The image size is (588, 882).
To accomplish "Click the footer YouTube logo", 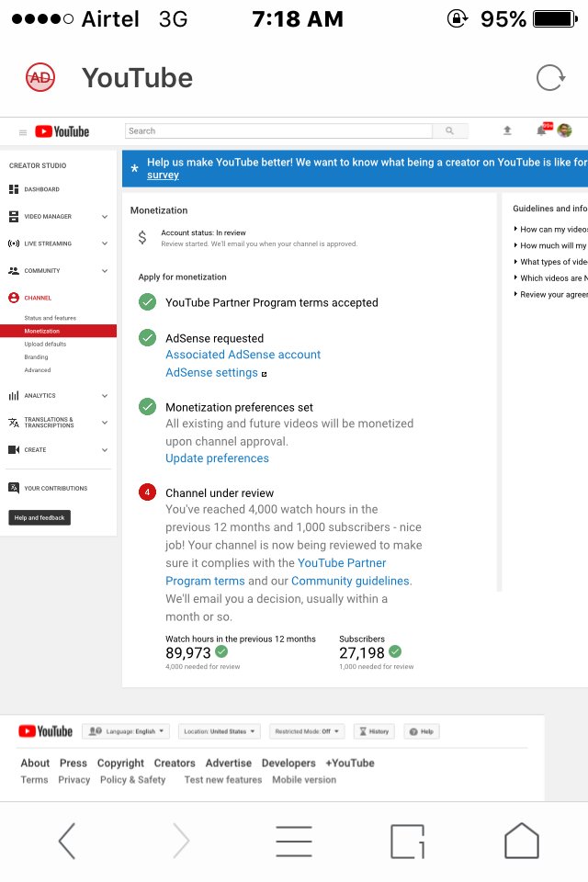I will (46, 731).
